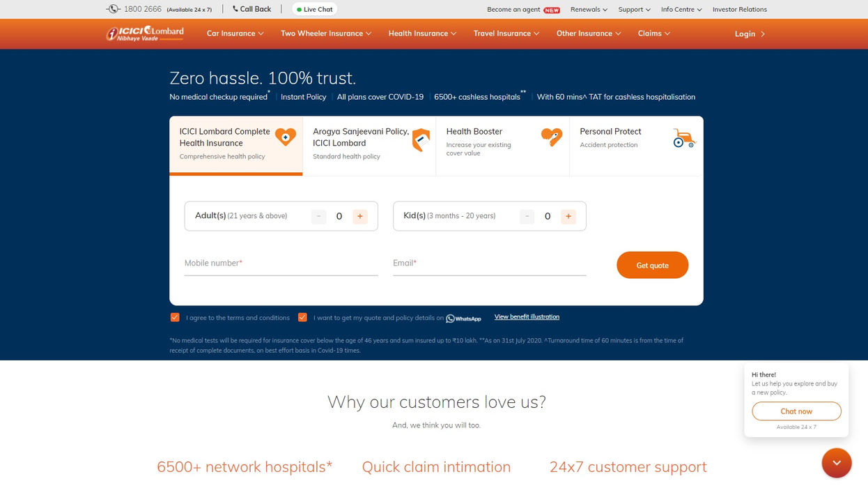Viewport: 868px width, 488px height.
Task: Toggle the WhatsApp quote details checkbox
Action: (302, 317)
